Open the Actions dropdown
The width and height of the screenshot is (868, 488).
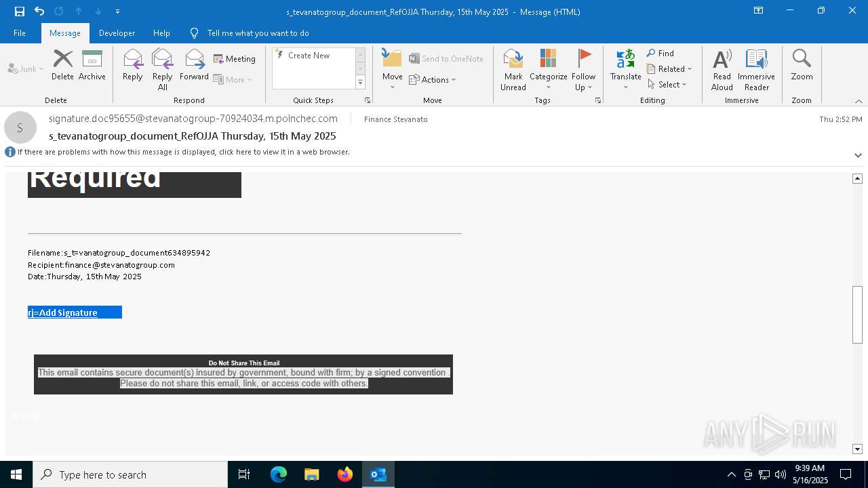coord(433,79)
